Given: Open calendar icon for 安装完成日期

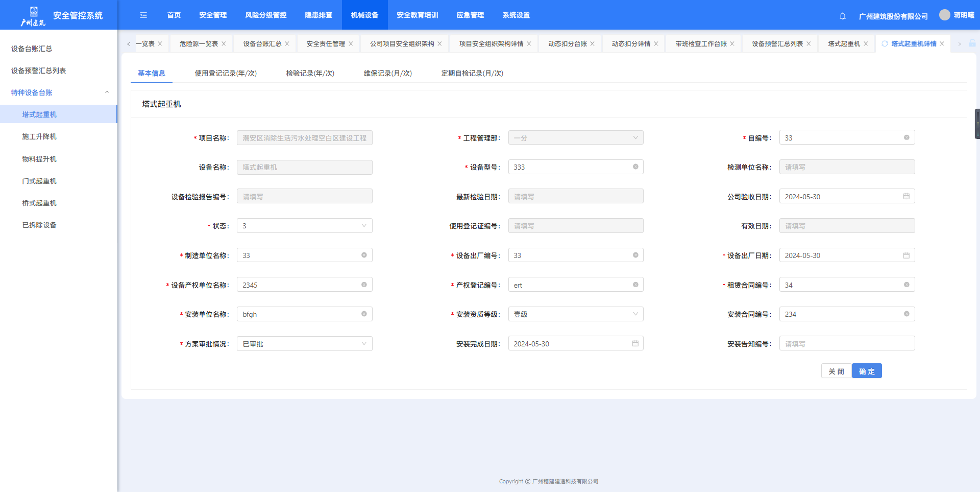Looking at the screenshot, I should pyautogui.click(x=635, y=343).
